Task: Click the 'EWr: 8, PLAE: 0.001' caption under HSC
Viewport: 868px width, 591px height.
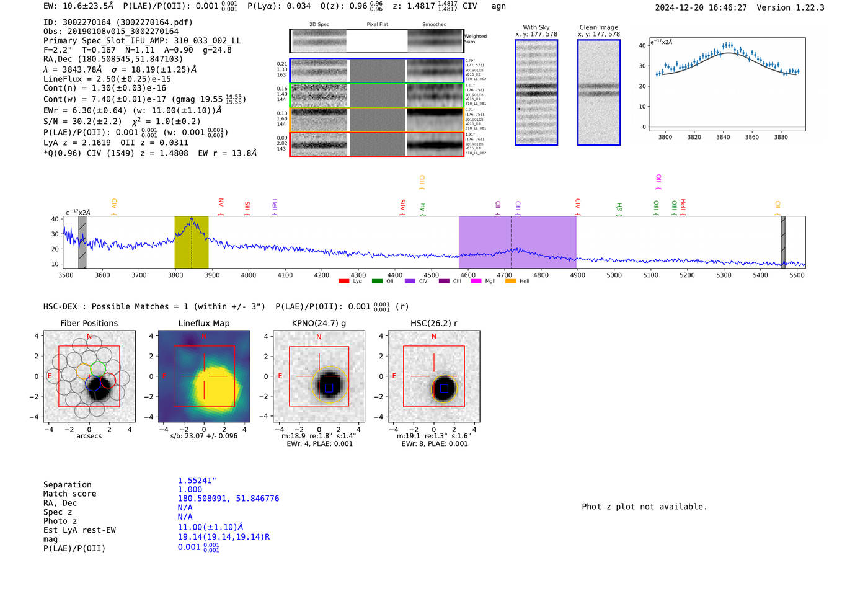Action: (x=435, y=443)
